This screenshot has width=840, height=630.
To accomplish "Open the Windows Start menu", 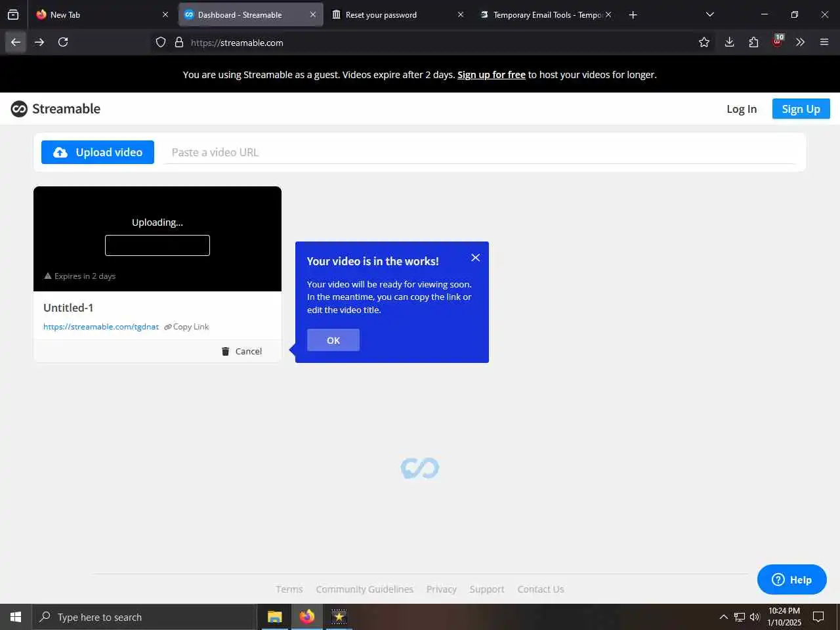I will (x=16, y=617).
